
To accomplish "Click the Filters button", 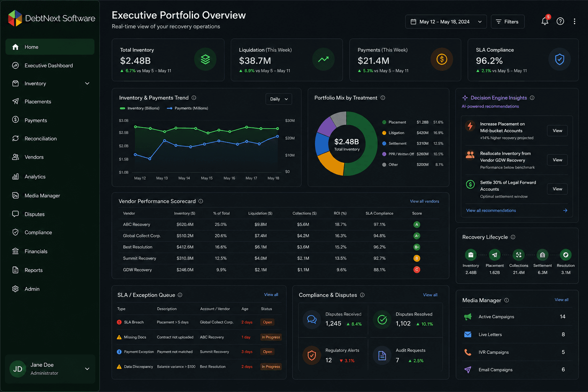I will (x=508, y=21).
